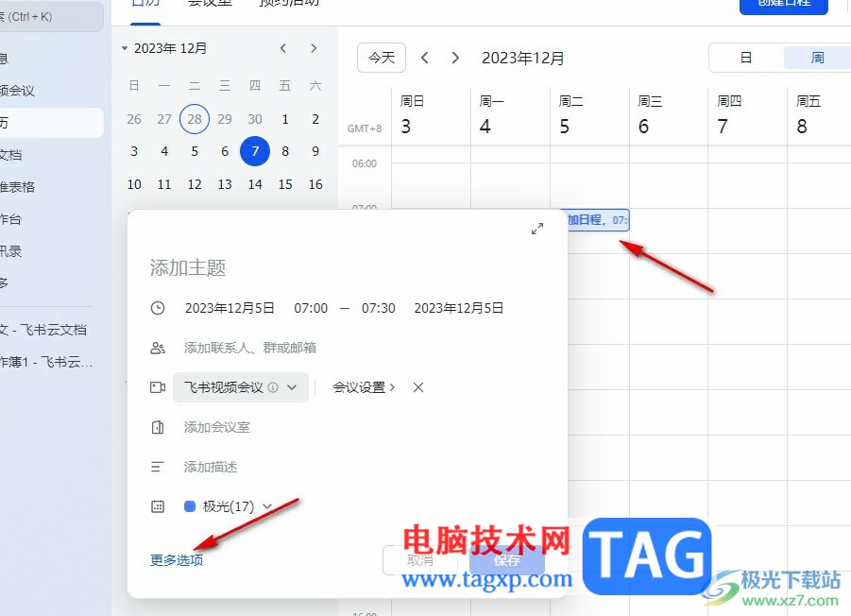Click the 添加描述 field

click(x=210, y=467)
